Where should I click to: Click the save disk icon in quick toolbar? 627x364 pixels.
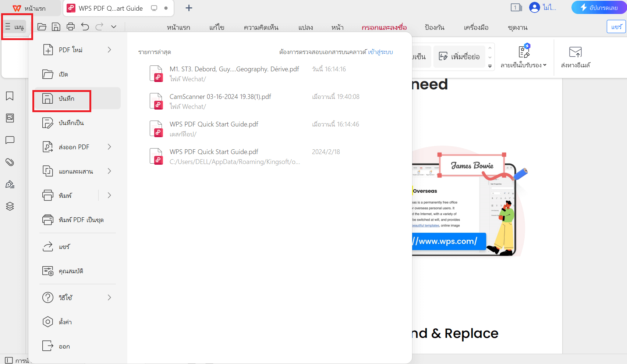coord(56,27)
